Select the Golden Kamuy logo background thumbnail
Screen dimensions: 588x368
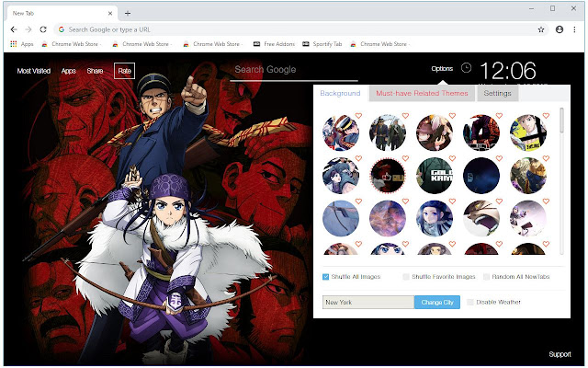(435, 176)
